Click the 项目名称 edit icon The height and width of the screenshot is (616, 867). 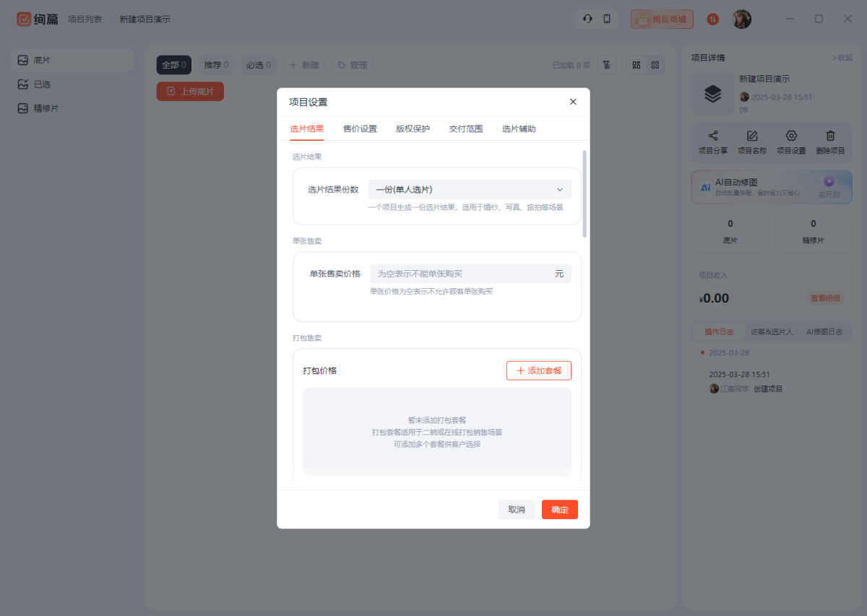tap(751, 136)
